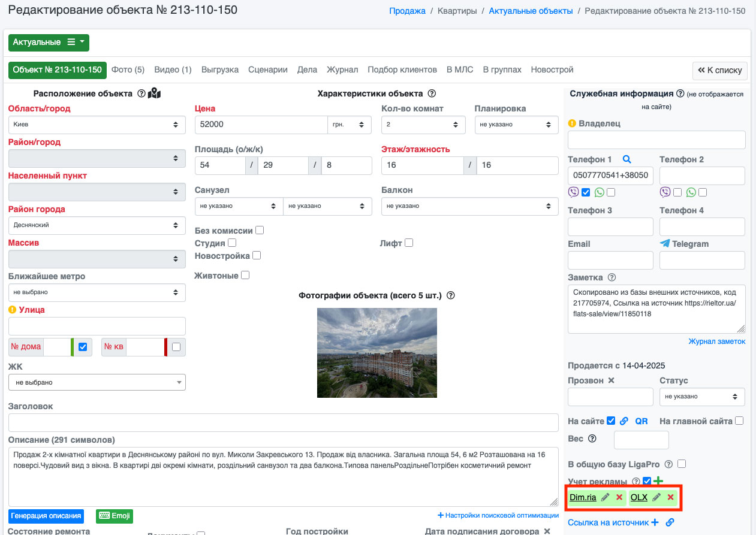Click the pencil icon on the Dim.ria tag
Viewport: 756px width, 535px height.
(606, 497)
